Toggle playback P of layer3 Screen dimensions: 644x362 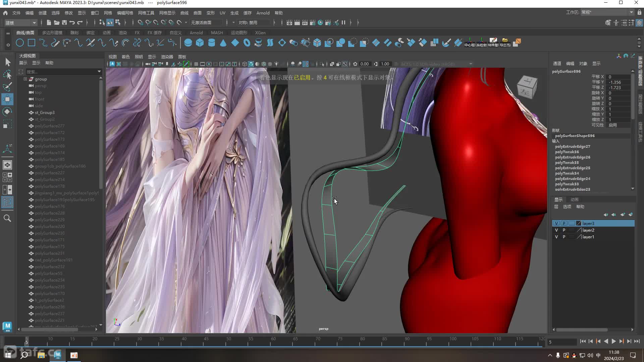(x=564, y=224)
